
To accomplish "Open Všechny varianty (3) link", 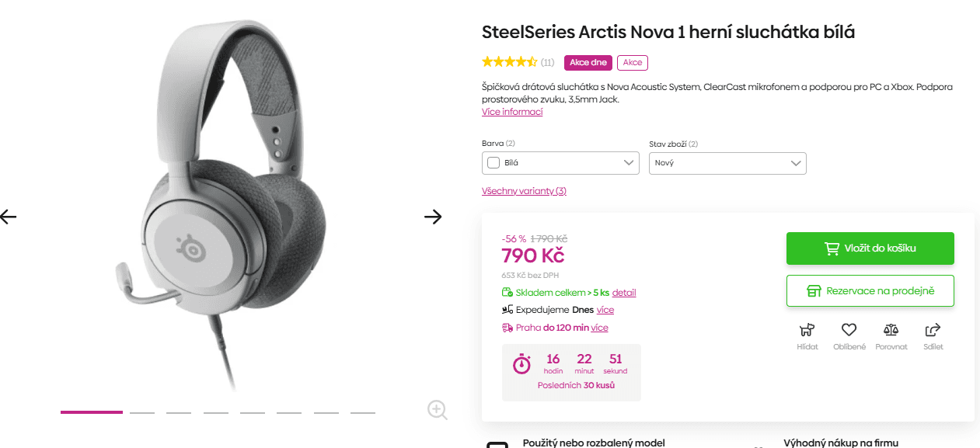I will (524, 190).
